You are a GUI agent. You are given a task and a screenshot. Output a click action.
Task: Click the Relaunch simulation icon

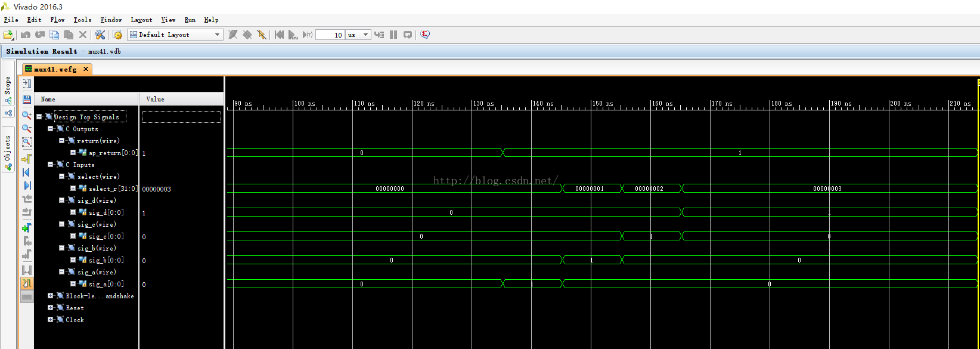[408, 35]
